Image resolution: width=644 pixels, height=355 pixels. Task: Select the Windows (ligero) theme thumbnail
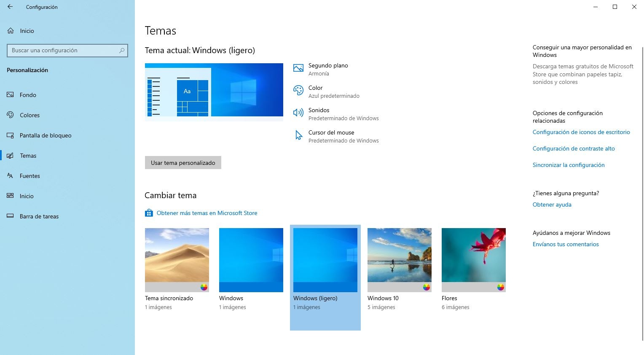coord(325,260)
